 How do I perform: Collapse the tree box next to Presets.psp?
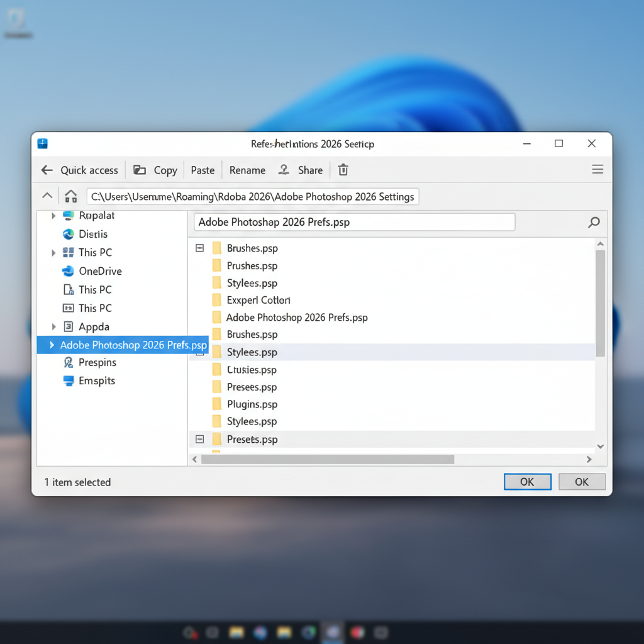pos(200,440)
